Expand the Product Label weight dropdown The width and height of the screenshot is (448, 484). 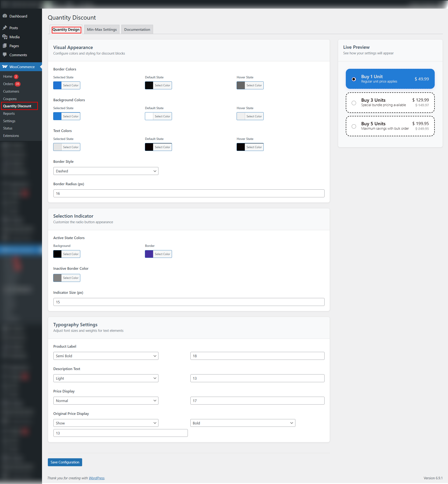pyautogui.click(x=106, y=356)
